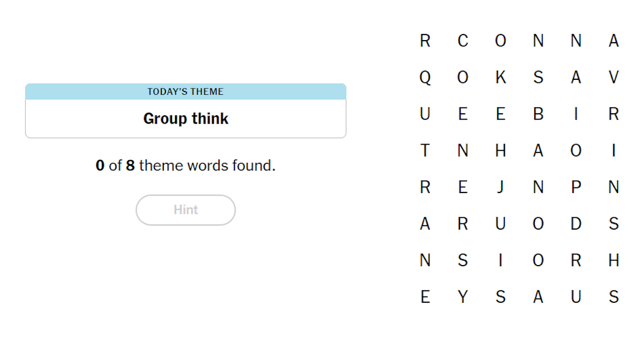This screenshot has height=349, width=644.
Task: Select the letter D in the grid
Action: (x=575, y=223)
